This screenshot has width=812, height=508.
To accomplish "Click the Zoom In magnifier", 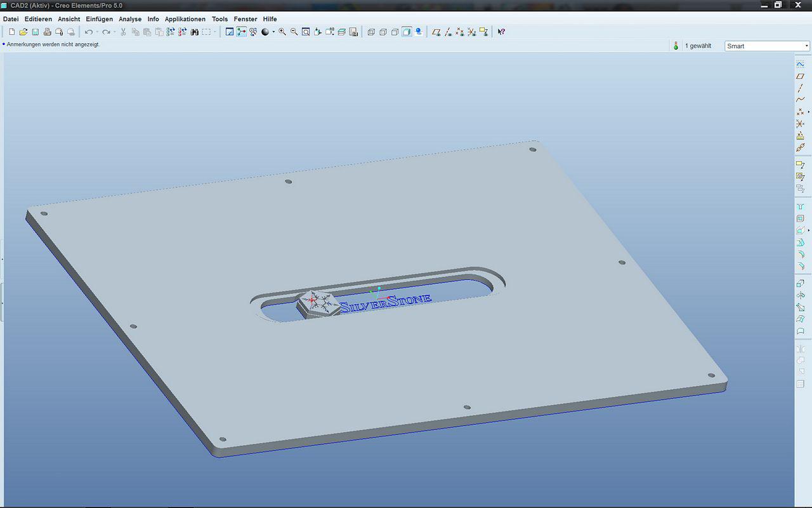I will tap(282, 32).
